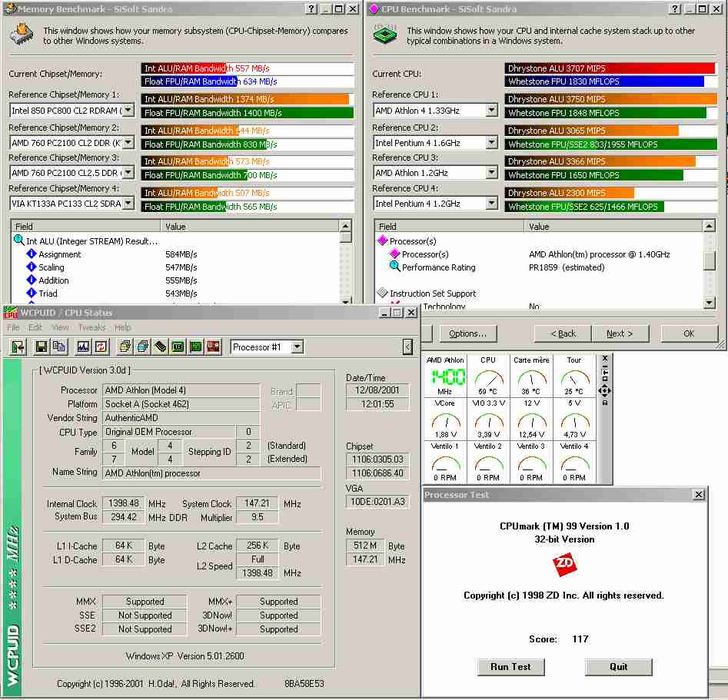Click the Value column header in CPU Benchmark
The height and width of the screenshot is (700, 728).
coord(613,226)
